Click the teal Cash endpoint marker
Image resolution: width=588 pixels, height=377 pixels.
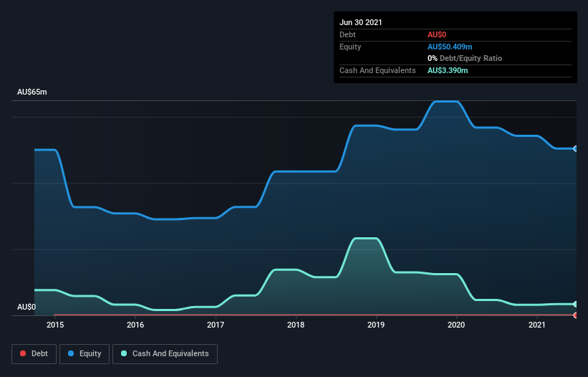pos(576,304)
